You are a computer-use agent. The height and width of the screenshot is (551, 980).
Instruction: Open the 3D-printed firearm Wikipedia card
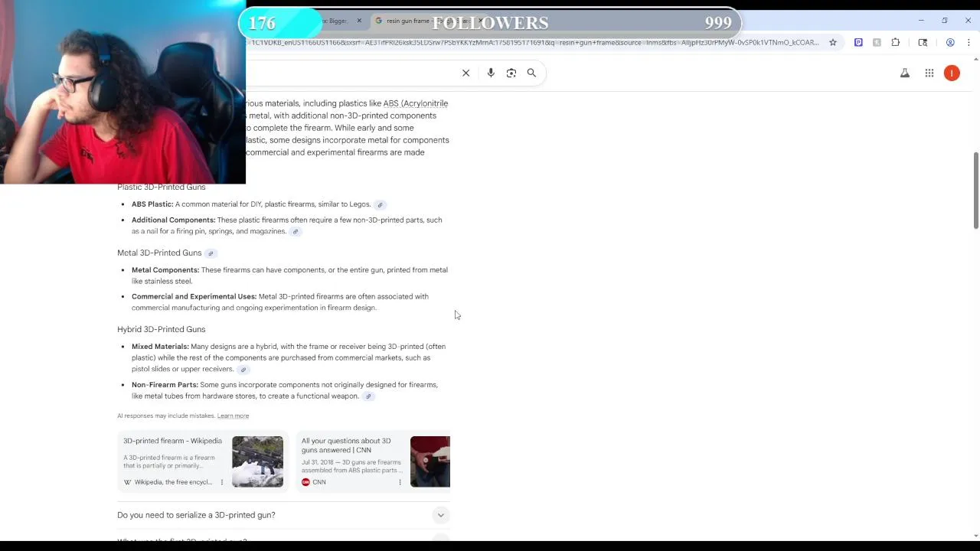203,461
